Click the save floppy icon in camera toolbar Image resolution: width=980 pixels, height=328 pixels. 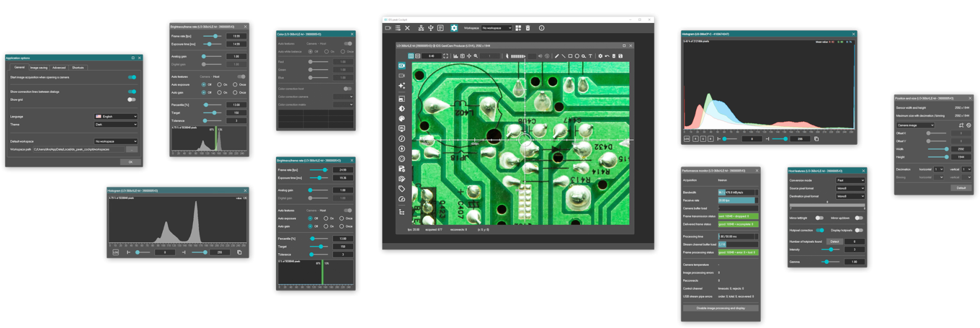tap(620, 56)
